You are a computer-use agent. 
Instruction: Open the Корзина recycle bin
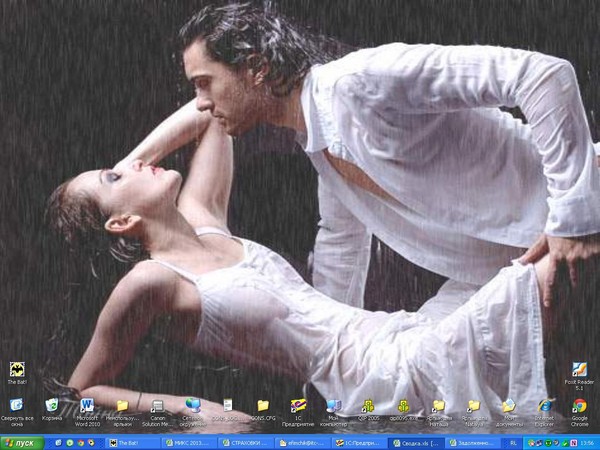click(x=52, y=409)
